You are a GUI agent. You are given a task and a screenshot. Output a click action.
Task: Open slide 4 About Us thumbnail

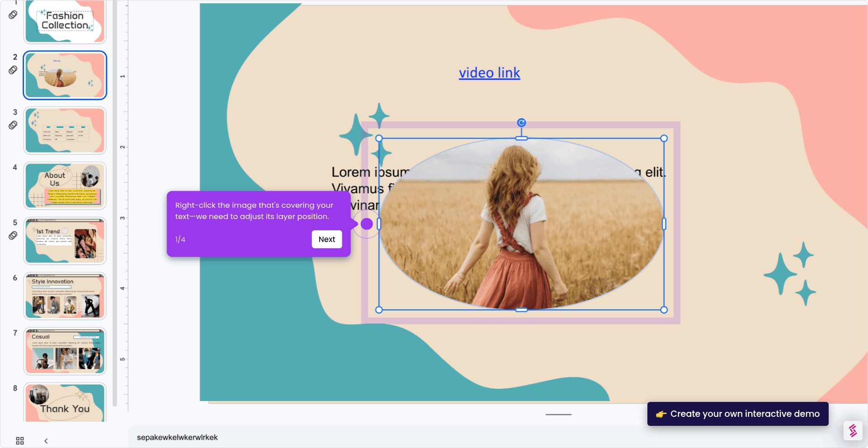65,186
